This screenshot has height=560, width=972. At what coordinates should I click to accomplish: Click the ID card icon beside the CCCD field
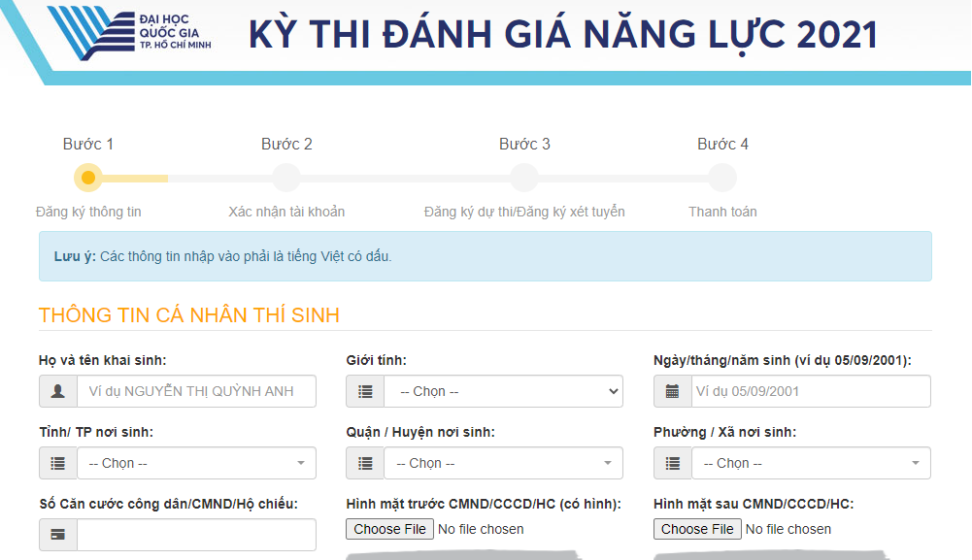point(57,535)
